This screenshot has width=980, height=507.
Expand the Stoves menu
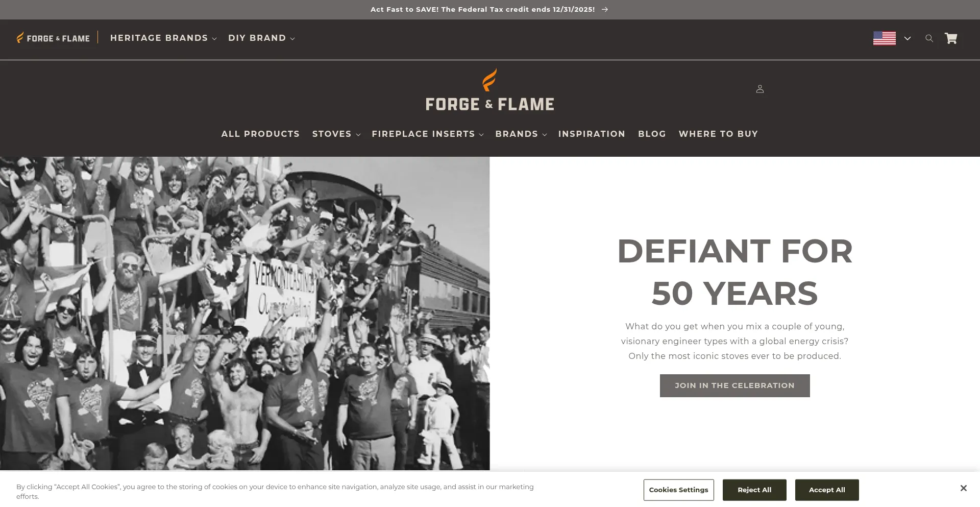pyautogui.click(x=336, y=134)
